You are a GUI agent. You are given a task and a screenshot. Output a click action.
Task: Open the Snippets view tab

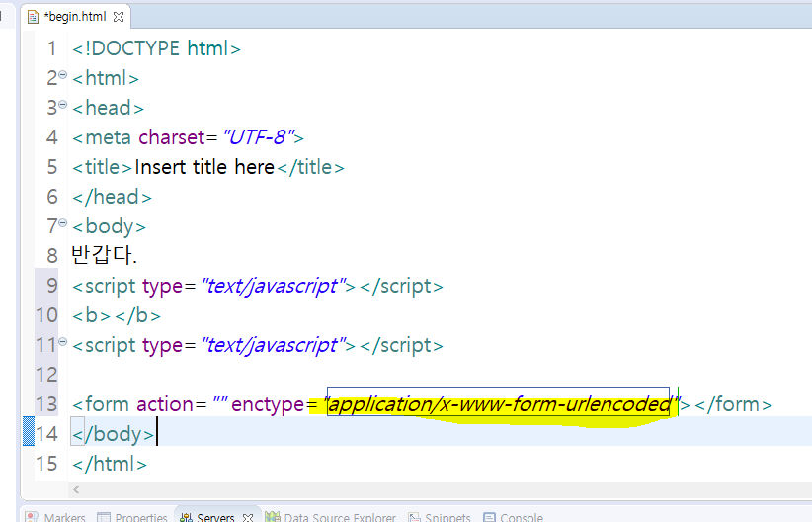[x=440, y=517]
